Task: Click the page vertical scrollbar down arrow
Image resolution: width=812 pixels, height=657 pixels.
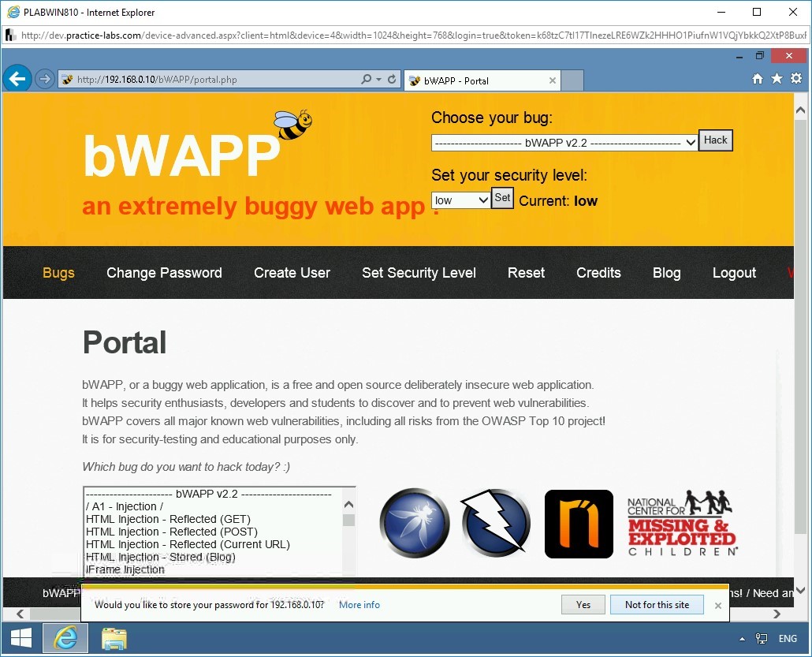Action: click(800, 590)
